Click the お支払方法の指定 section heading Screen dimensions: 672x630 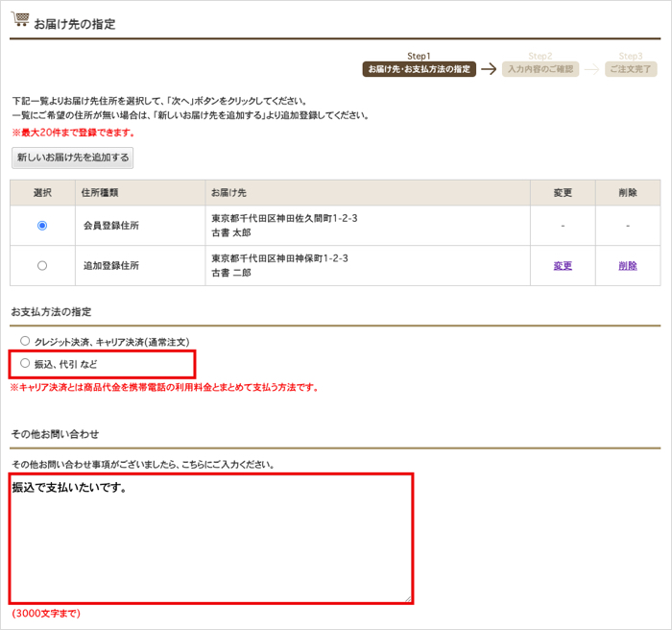pos(52,312)
